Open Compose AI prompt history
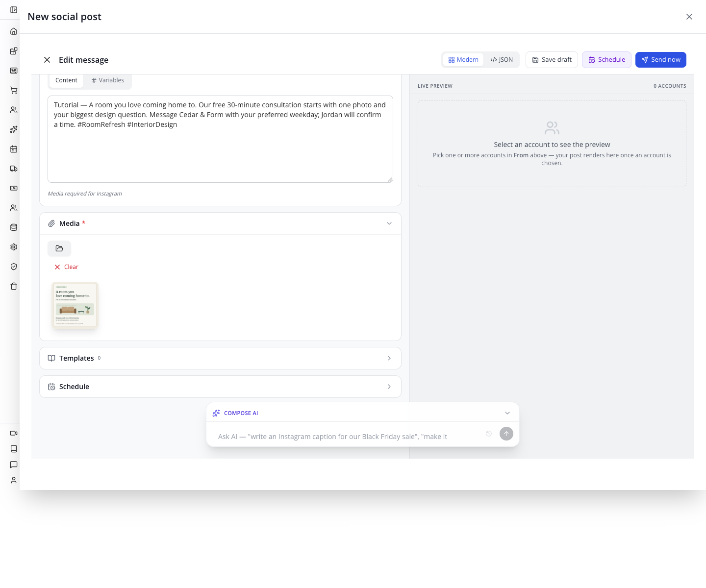Viewport: 706px width, 588px height. click(489, 434)
